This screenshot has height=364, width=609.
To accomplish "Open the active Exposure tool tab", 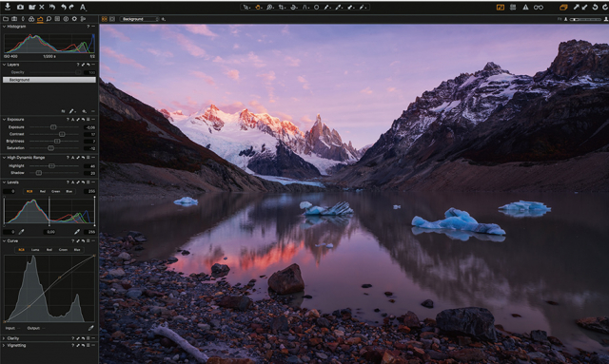I will [40, 19].
